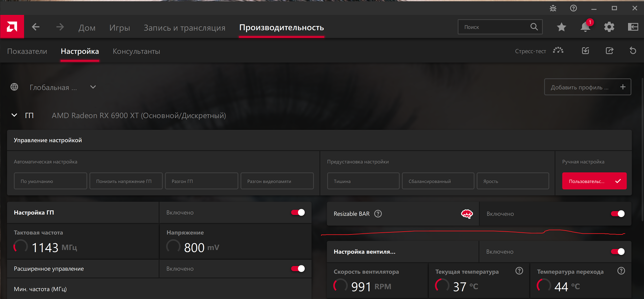Click Понизить напряжение ГП button
The width and height of the screenshot is (644, 299).
click(x=126, y=181)
